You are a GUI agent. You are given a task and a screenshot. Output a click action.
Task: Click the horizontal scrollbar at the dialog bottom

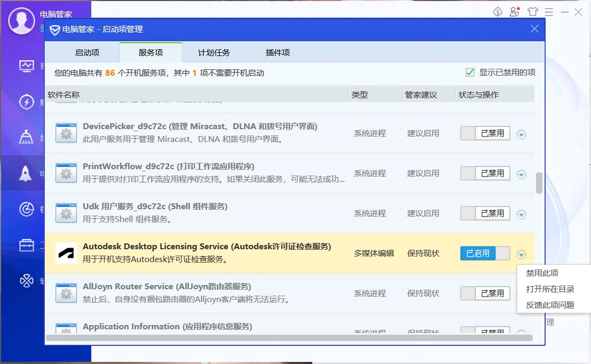[289, 338]
